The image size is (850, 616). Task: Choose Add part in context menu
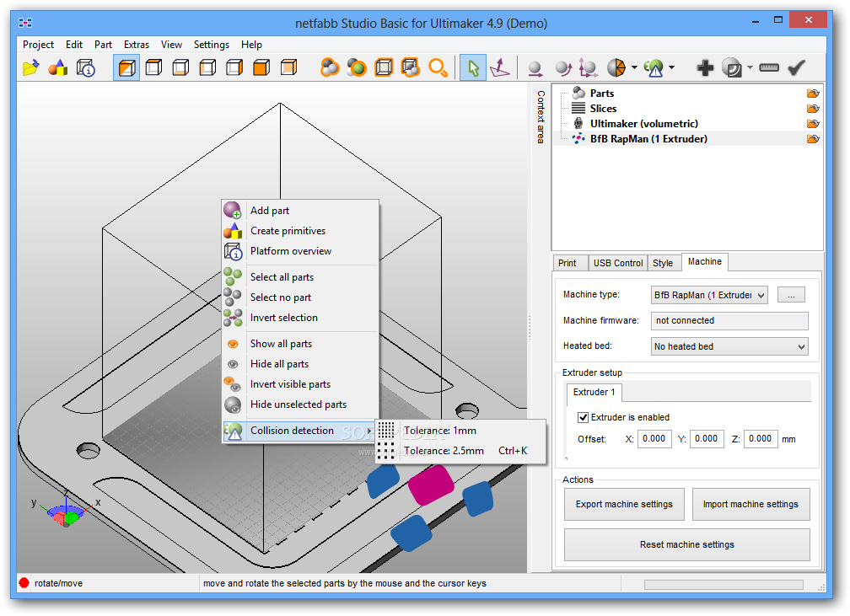coord(300,210)
